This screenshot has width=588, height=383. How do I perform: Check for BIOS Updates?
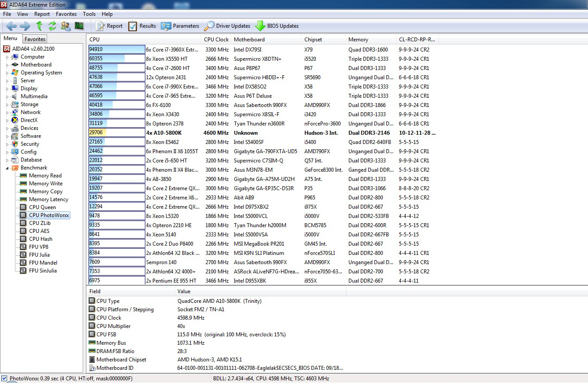(277, 26)
